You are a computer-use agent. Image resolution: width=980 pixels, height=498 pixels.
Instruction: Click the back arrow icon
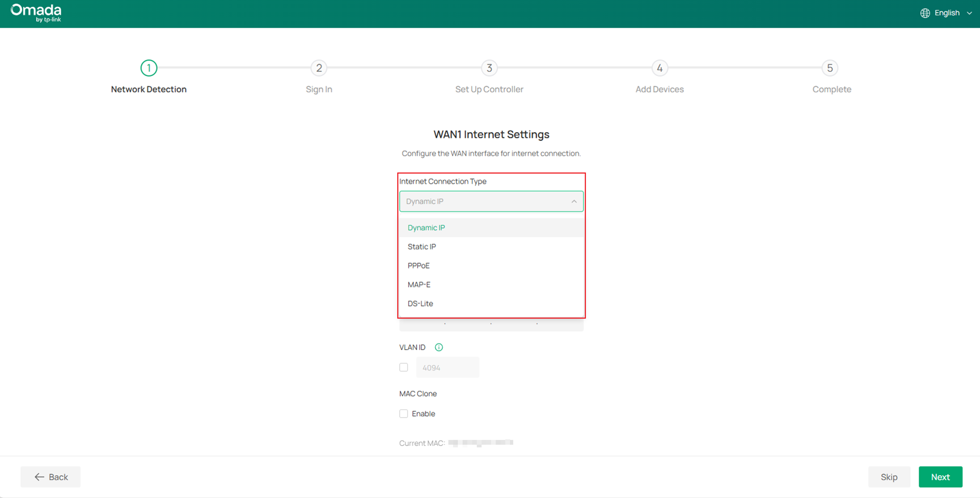coord(39,477)
